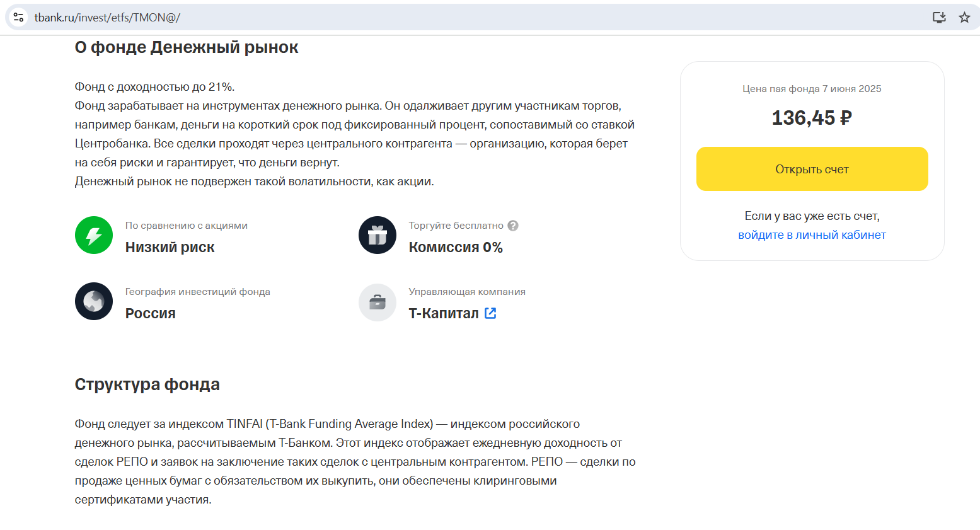980x530 pixels.
Task: Click the briefcase management company icon
Action: pos(378,302)
